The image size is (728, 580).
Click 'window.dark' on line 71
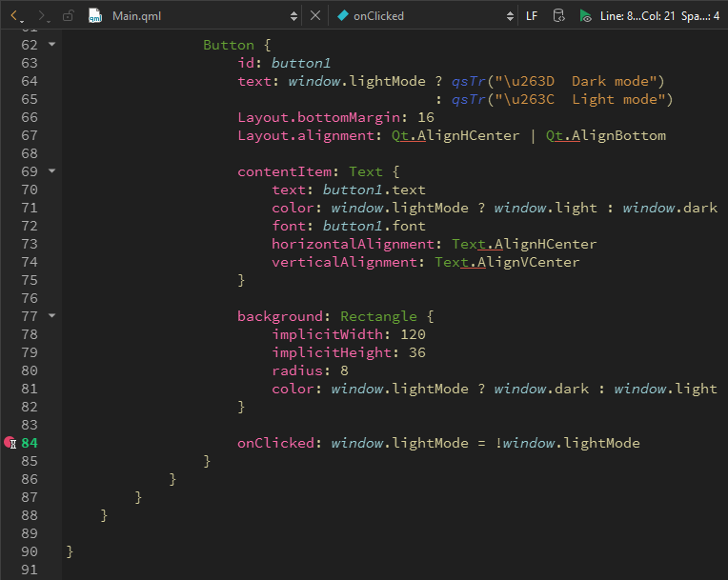(670, 208)
